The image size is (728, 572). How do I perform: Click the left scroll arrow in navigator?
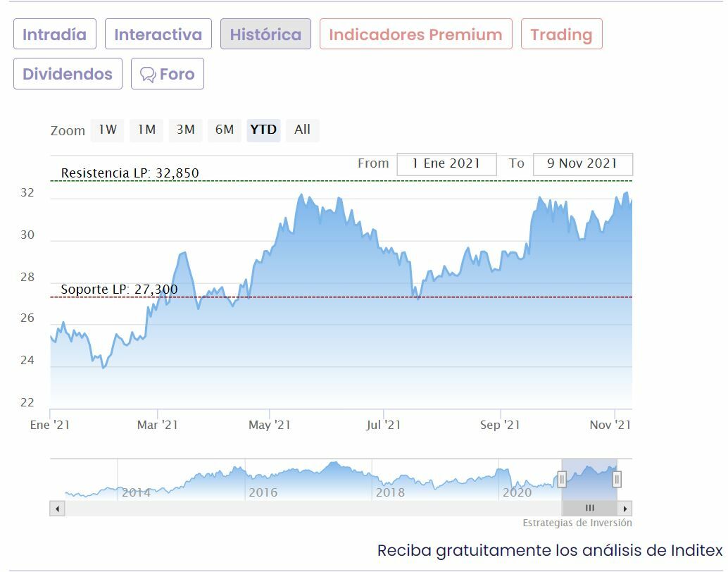click(58, 509)
